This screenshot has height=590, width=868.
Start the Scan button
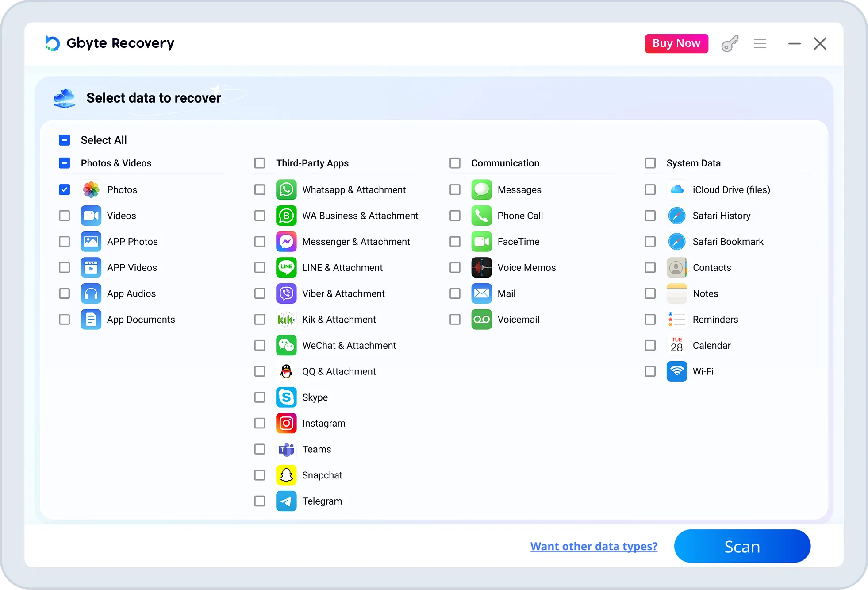tap(742, 546)
